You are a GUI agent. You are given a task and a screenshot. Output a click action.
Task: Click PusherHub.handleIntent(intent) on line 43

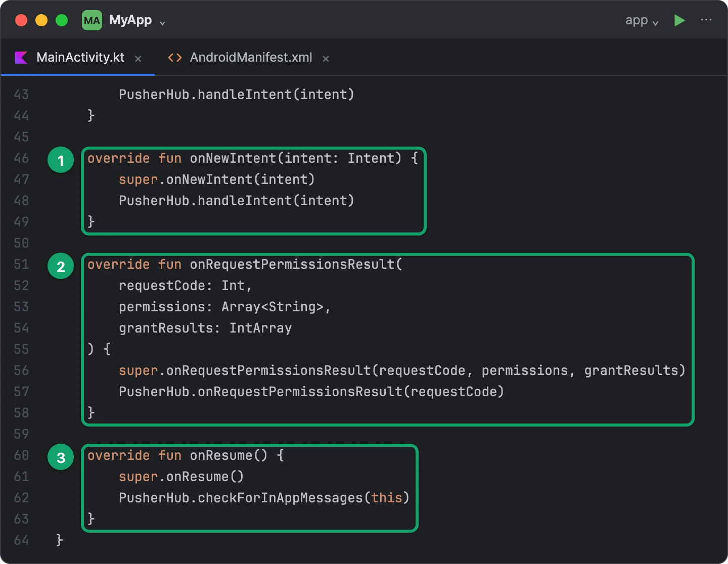coord(237,95)
